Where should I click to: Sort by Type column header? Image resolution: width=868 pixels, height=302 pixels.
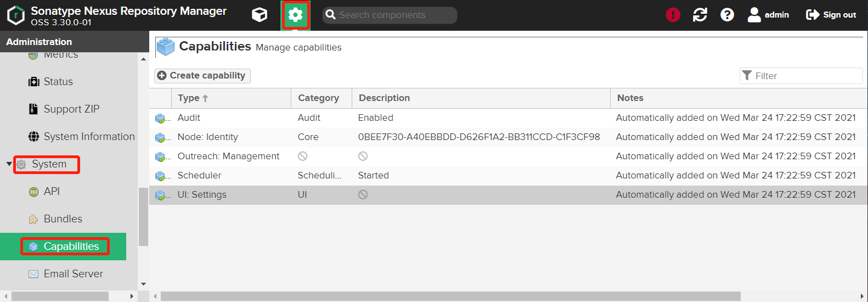pos(189,98)
